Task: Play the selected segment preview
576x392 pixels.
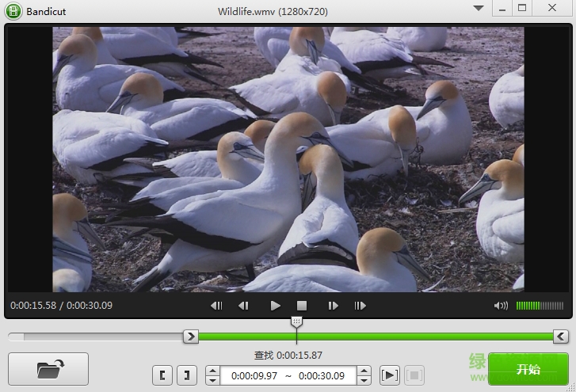Action: 389,375
